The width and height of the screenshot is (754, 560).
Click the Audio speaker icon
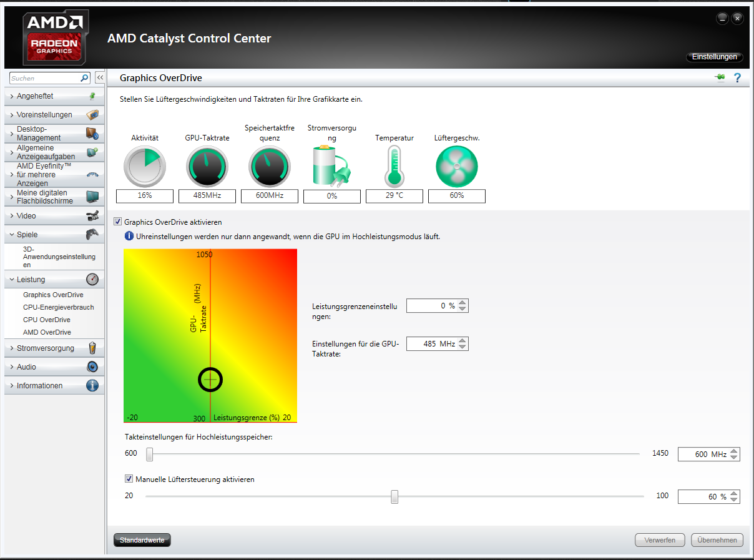click(x=92, y=367)
